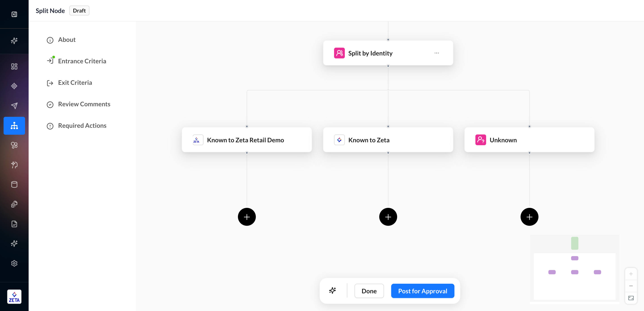Add step below the Unknown branch
Image resolution: width=644 pixels, height=311 pixels.
(529, 217)
